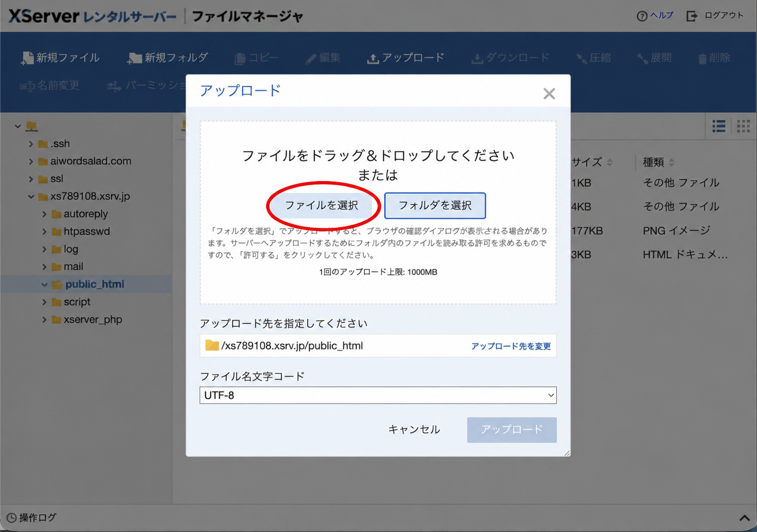Expand the ssl folder chevron
Viewport: 757px width, 532px height.
[x=31, y=179]
